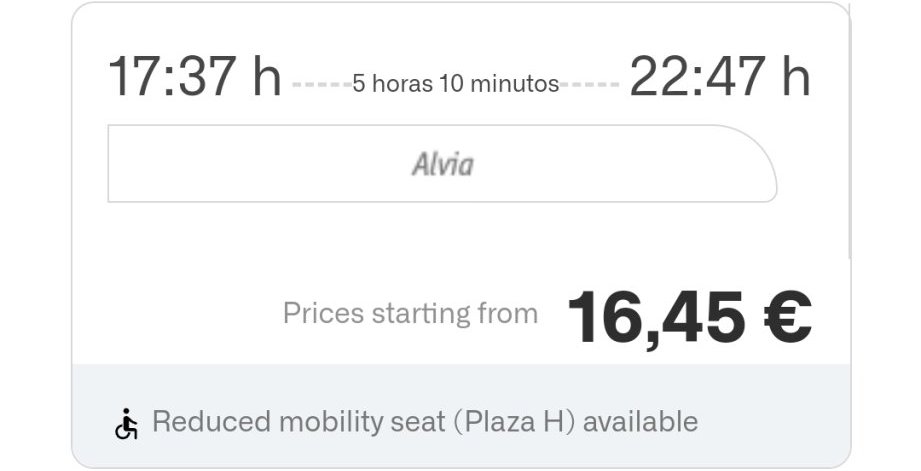
Task: Click the dashed line after departure time
Action: pyautogui.click(x=320, y=85)
